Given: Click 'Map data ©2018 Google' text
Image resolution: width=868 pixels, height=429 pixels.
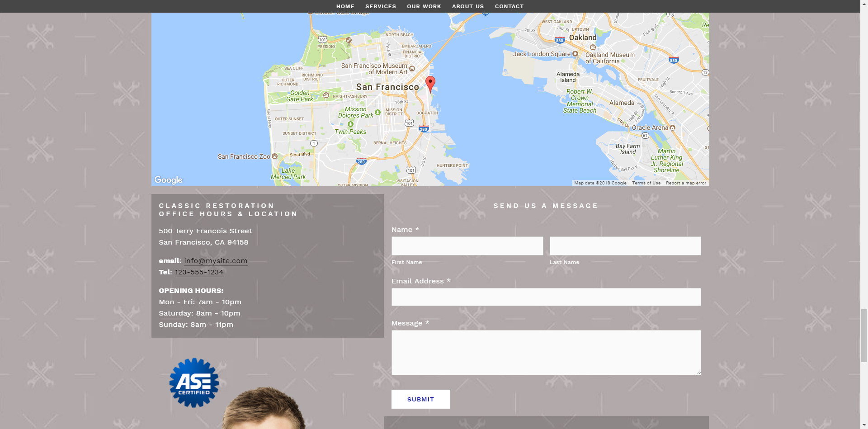Looking at the screenshot, I should [600, 183].
